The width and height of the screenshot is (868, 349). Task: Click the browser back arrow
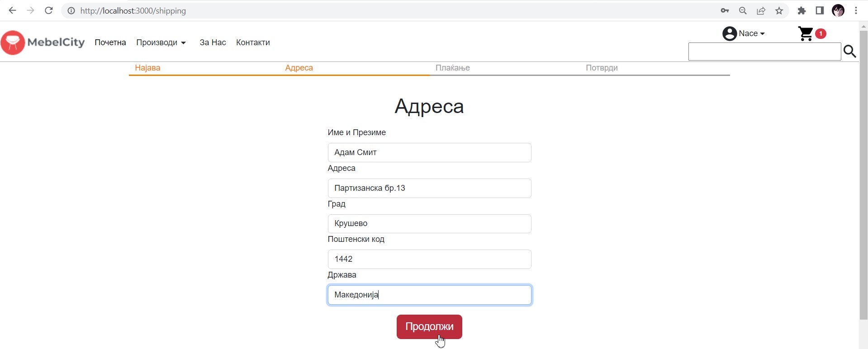12,10
